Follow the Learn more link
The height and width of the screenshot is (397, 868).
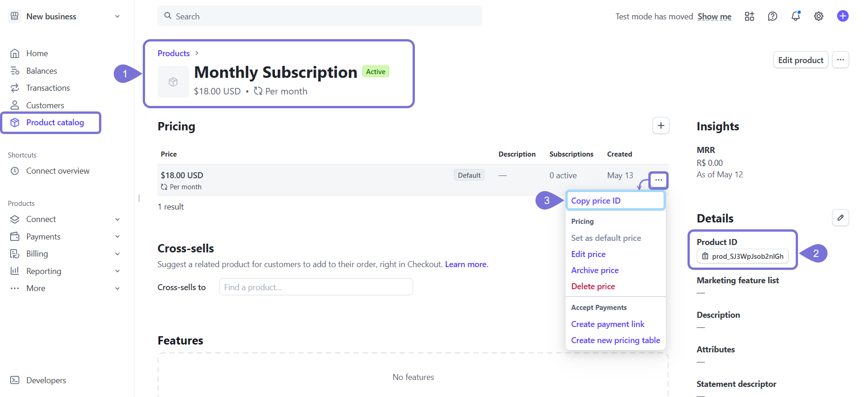point(466,264)
